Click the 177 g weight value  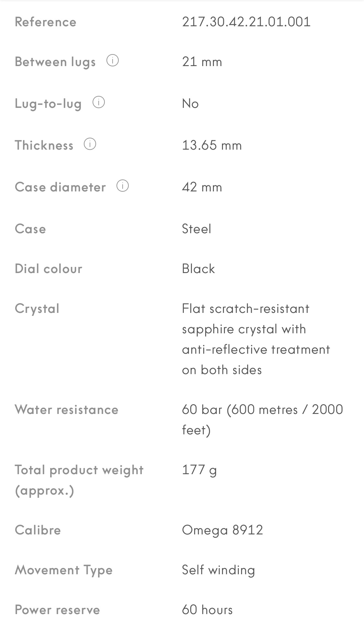[199, 470]
